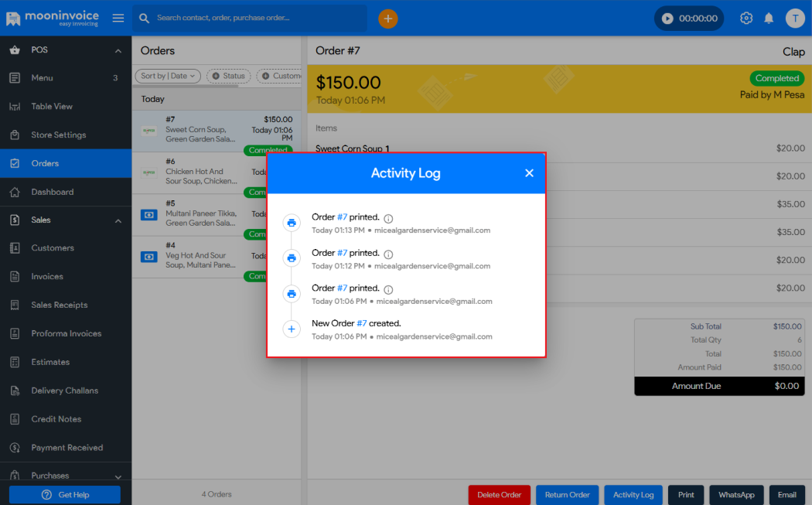Click info icon beside 01:13 PM print entry

tap(388, 219)
